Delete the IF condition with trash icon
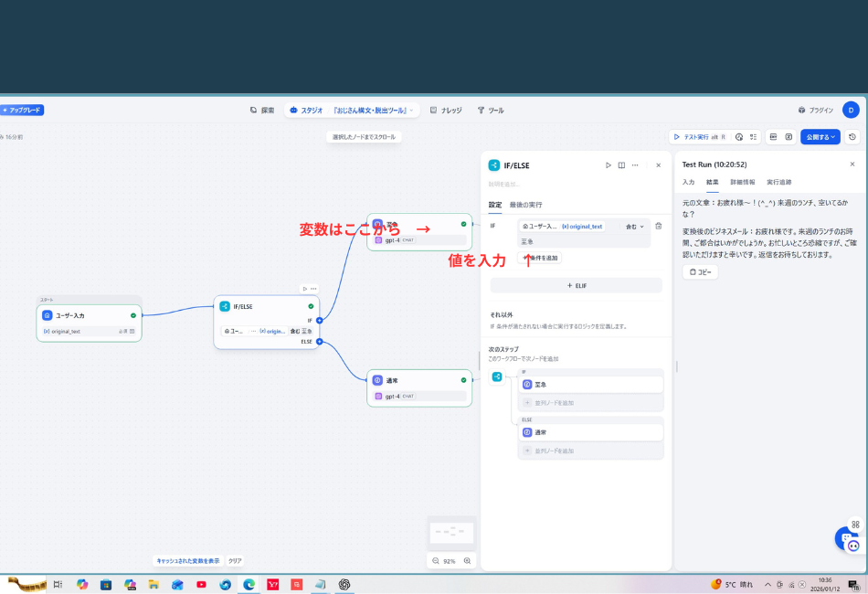The width and height of the screenshot is (868, 594). coord(659,226)
